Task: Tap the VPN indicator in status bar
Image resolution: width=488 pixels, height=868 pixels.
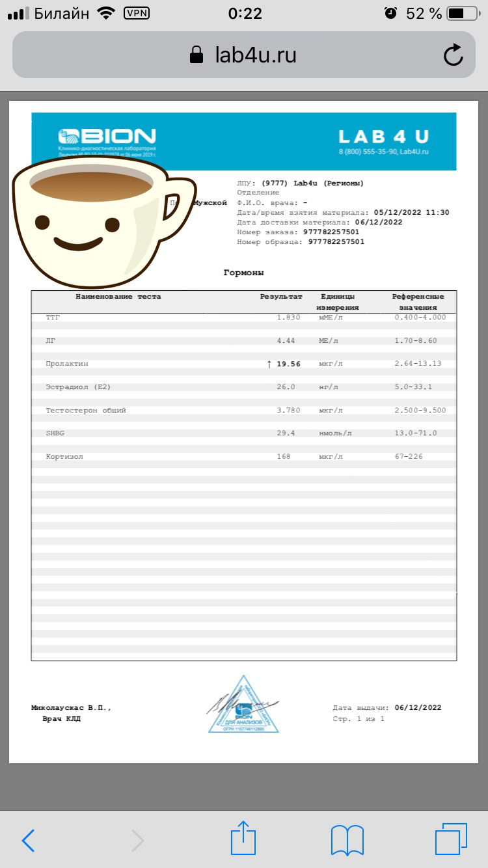Action: point(136,13)
